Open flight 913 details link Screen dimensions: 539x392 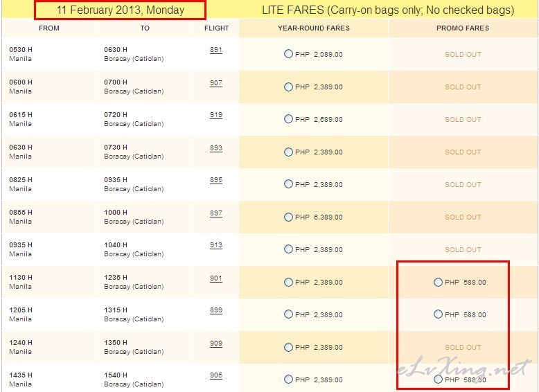(216, 245)
